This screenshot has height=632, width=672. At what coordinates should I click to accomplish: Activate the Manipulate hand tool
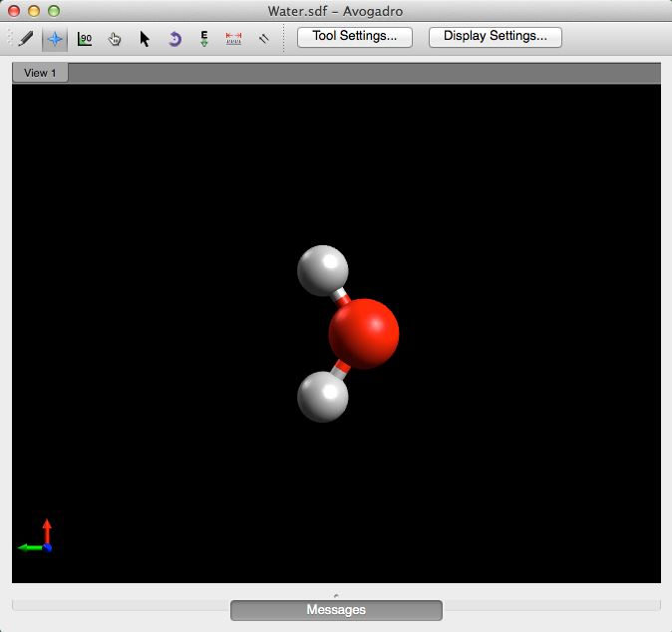[x=115, y=39]
